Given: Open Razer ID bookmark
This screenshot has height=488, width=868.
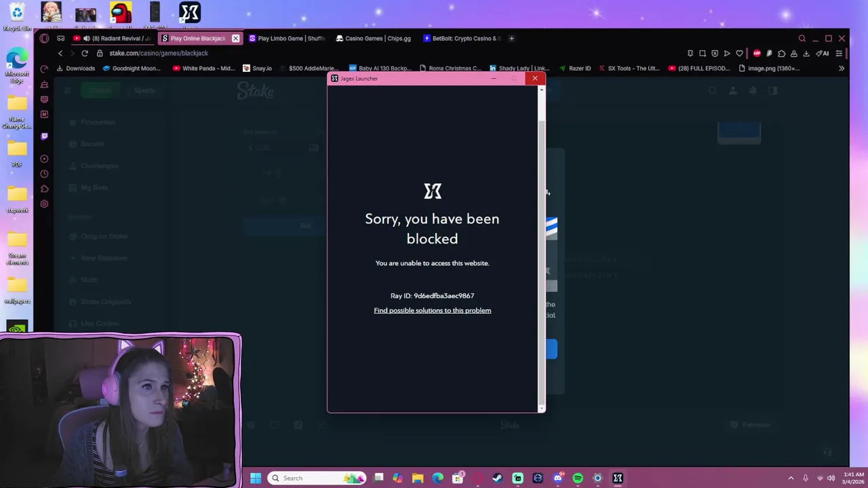Looking at the screenshot, I should coord(575,68).
